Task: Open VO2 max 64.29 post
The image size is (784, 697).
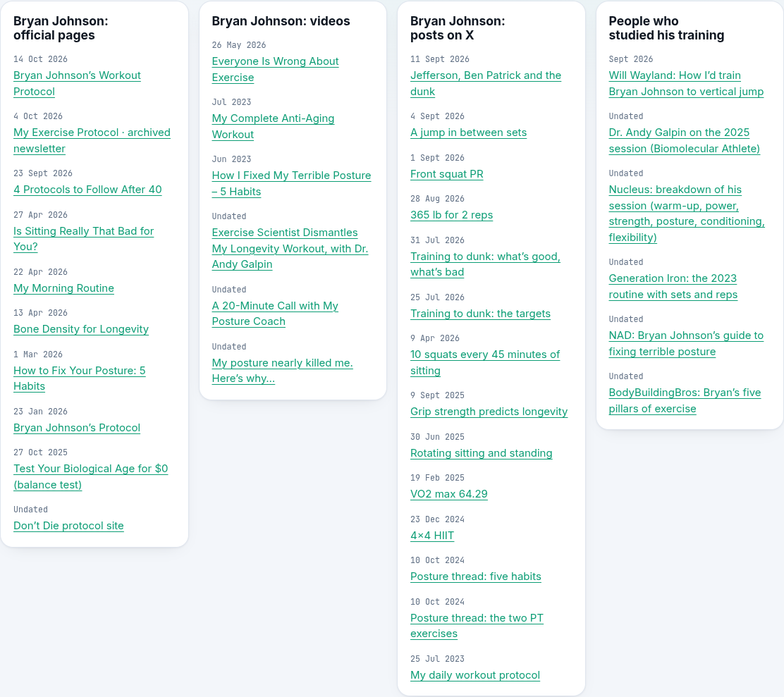Action: [x=449, y=494]
